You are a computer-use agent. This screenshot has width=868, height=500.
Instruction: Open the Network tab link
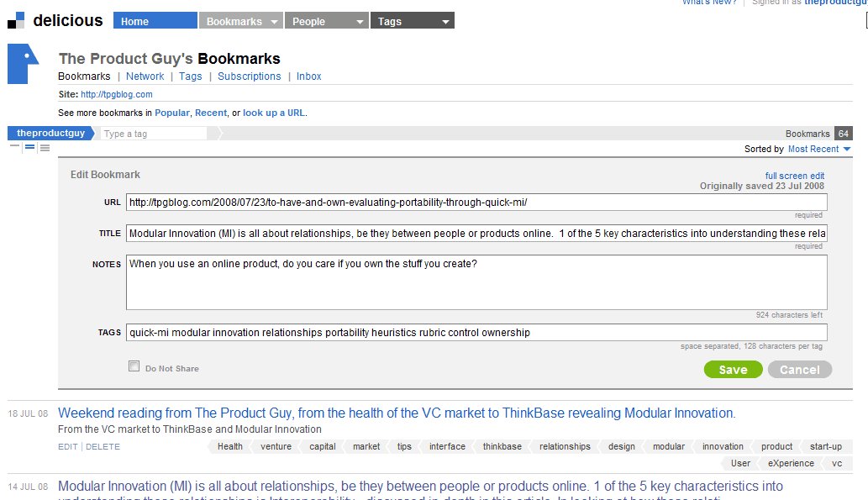145,76
